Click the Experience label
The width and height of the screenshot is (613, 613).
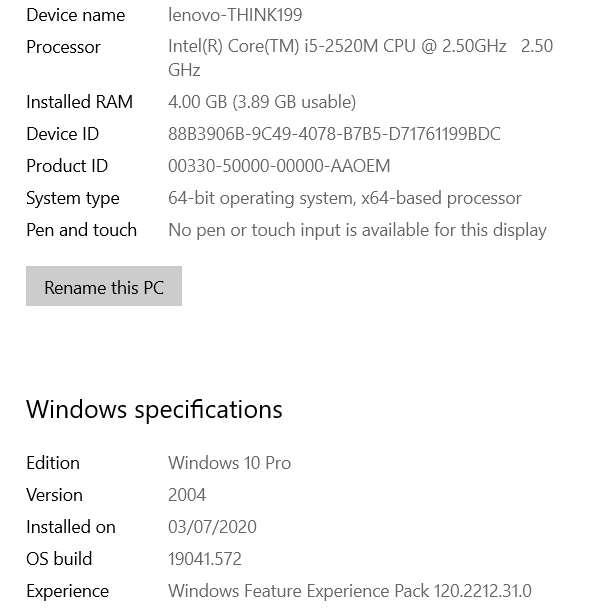tap(67, 591)
